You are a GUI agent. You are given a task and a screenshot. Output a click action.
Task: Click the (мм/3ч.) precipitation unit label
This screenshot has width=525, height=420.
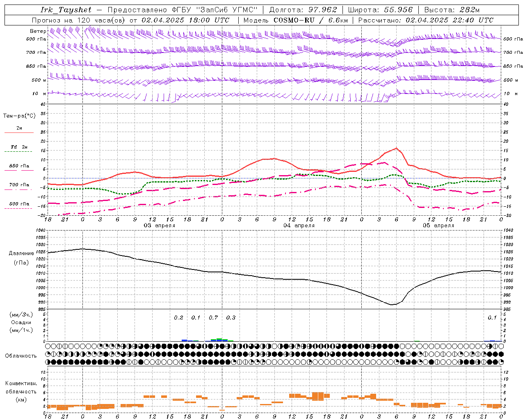21,315
